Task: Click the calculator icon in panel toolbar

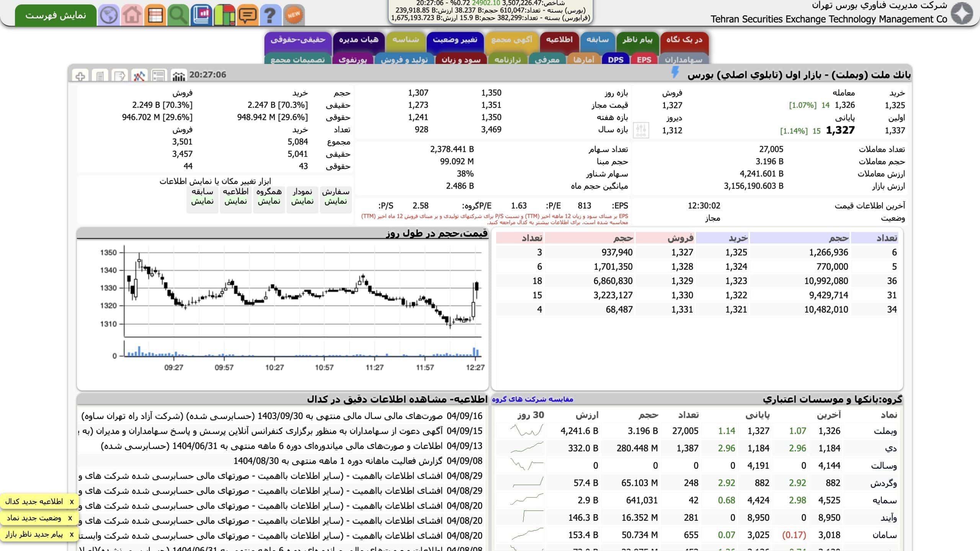Action: tap(100, 76)
